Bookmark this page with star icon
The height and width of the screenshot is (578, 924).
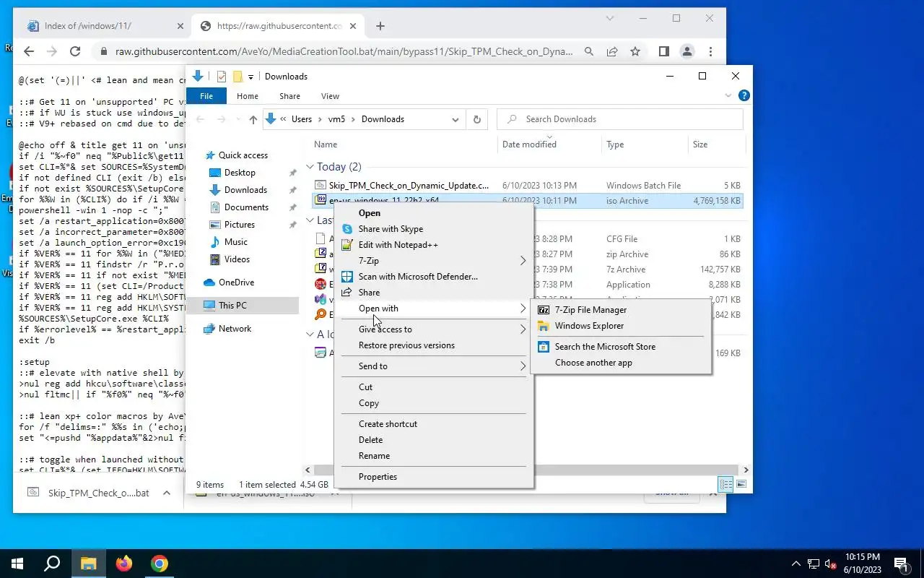tap(635, 51)
